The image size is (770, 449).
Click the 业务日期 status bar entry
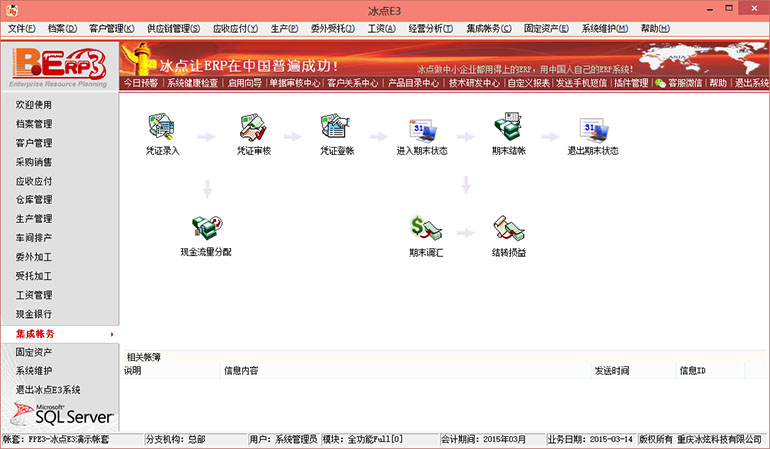point(590,439)
